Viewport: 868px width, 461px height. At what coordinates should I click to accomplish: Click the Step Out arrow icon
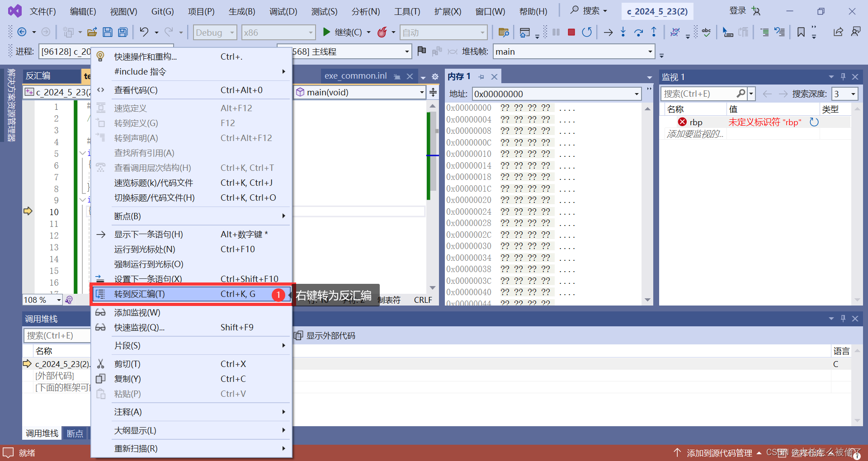(654, 32)
